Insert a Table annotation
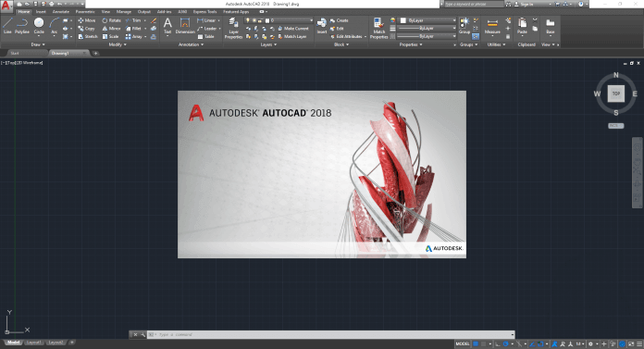644x349 pixels. (205, 37)
